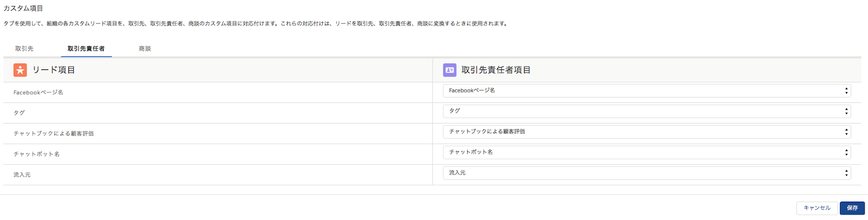Click the 取引先責任者項目 column header
The width and height of the screenshot is (868, 220).
496,70
